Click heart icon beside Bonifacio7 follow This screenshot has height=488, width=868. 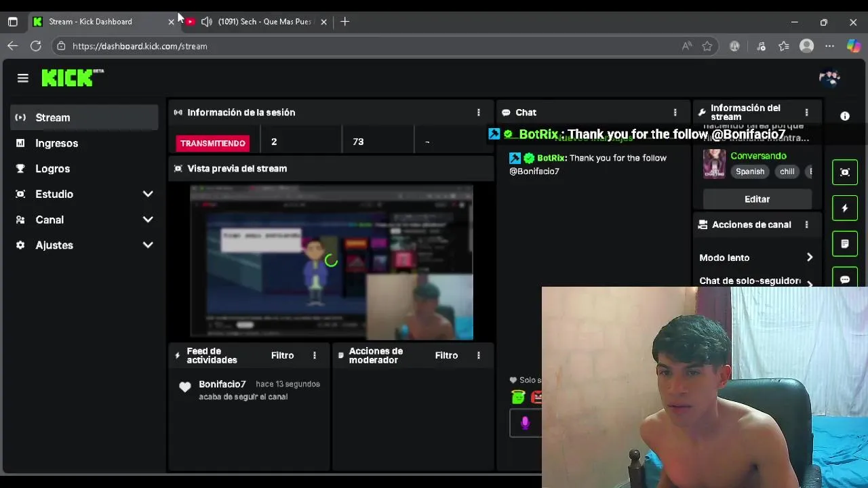coord(185,387)
